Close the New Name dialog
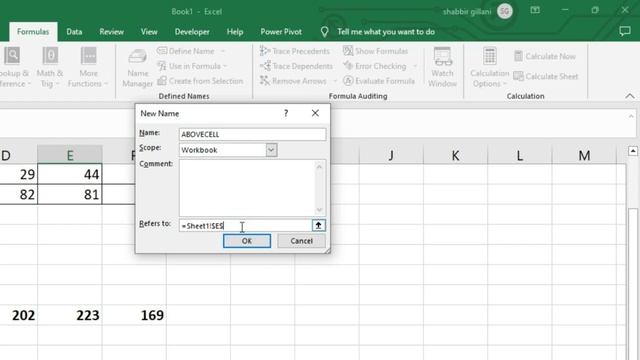This screenshot has width=640, height=360. pos(315,113)
